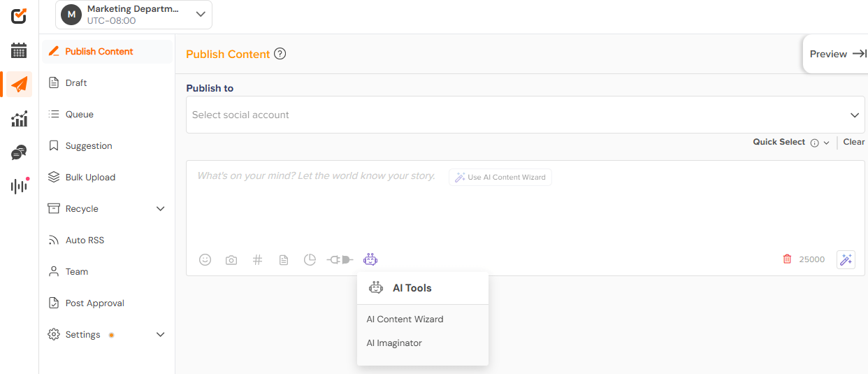Click the 25000 character count
Screen dimensions: 868x374
(812, 259)
